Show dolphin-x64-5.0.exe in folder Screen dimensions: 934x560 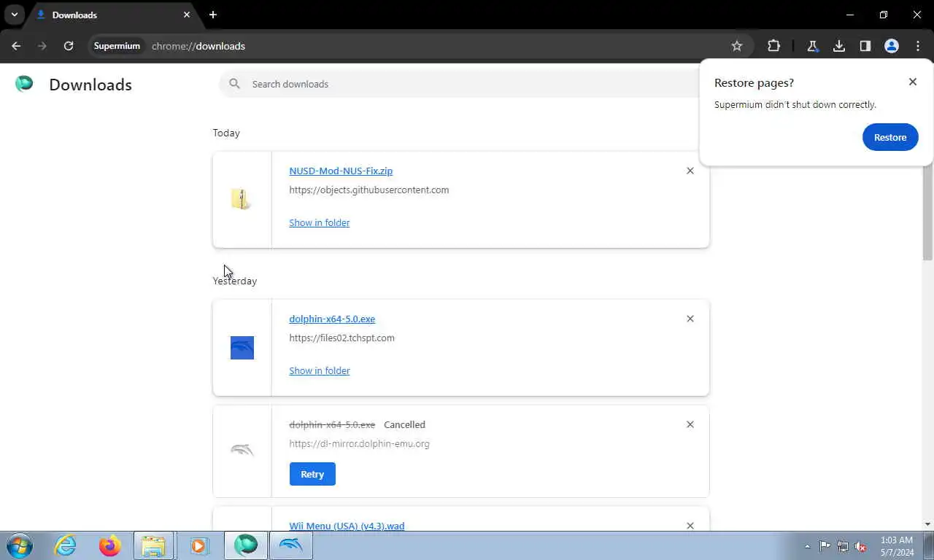(319, 370)
